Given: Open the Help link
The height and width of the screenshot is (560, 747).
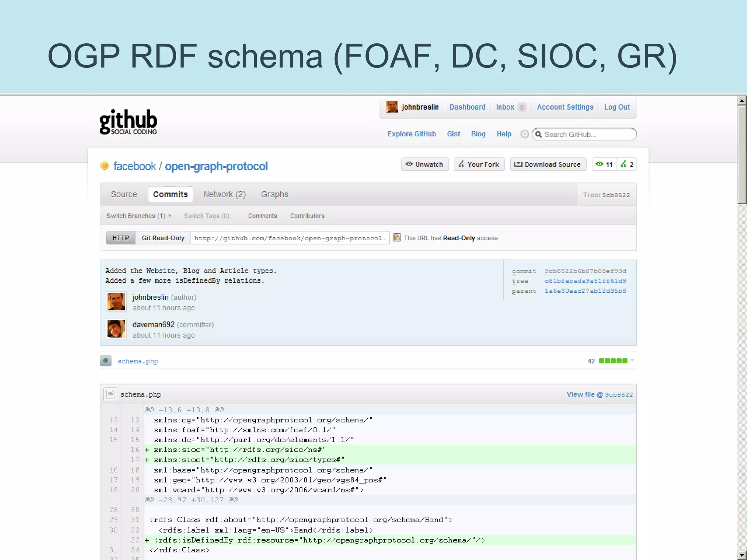Looking at the screenshot, I should coord(504,134).
